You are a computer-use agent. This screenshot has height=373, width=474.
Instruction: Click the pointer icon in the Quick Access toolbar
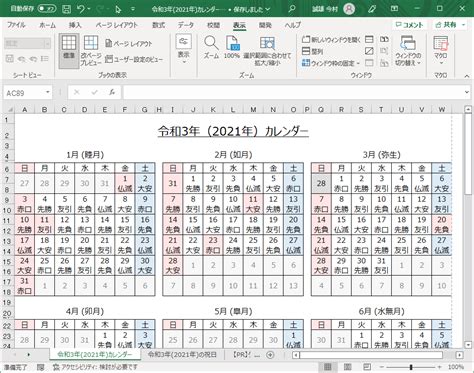click(x=118, y=9)
